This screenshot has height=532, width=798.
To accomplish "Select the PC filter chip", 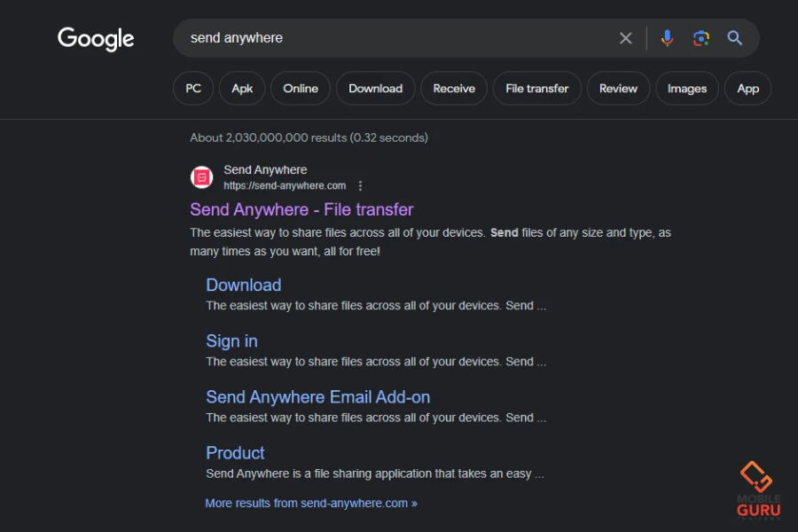I will 193,89.
